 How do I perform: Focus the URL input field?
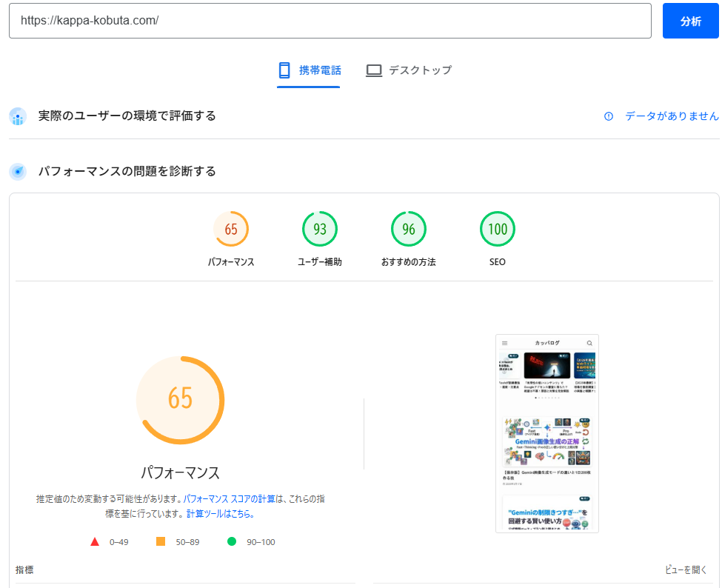click(x=330, y=21)
